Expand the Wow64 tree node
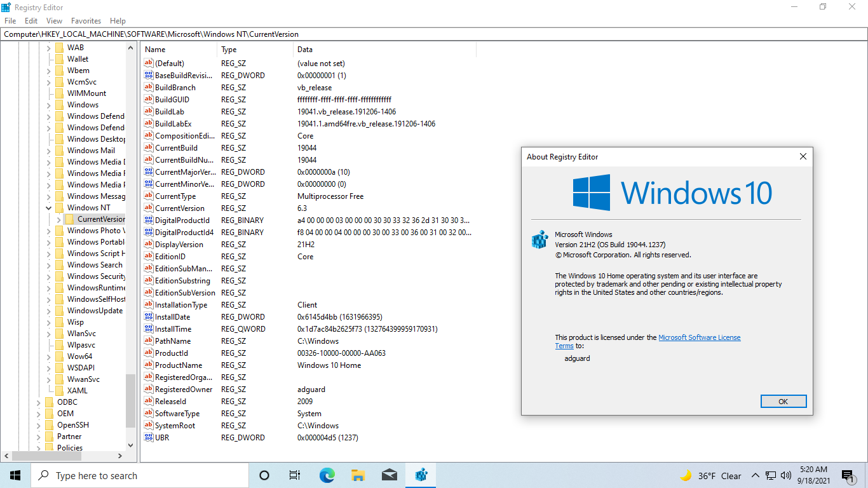The image size is (868, 488). click(x=48, y=356)
